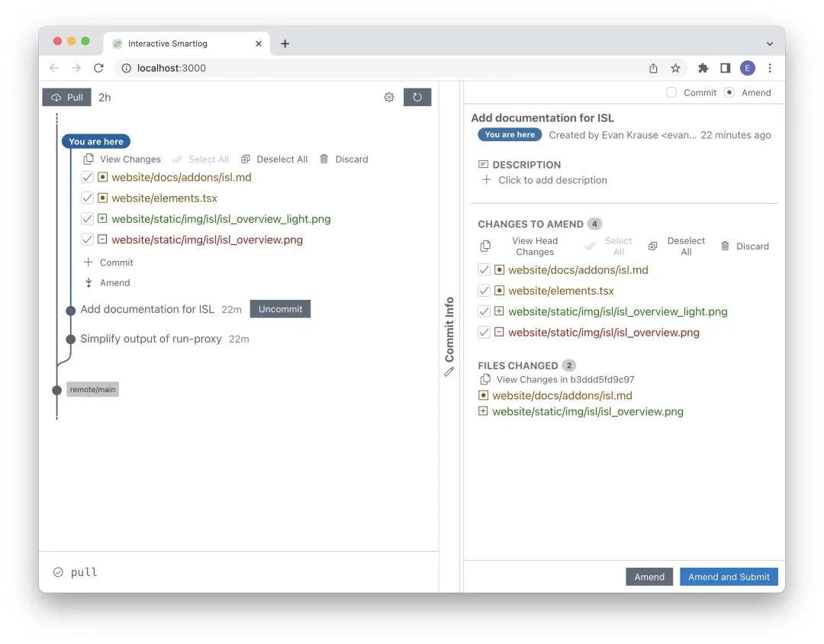This screenshot has height=644, width=824.
Task: Uncheck isl_overview.png in Changes to Amend
Action: click(x=484, y=332)
